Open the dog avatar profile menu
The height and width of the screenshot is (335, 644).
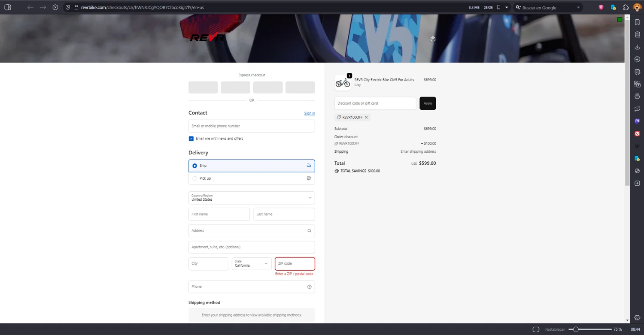(x=637, y=7)
